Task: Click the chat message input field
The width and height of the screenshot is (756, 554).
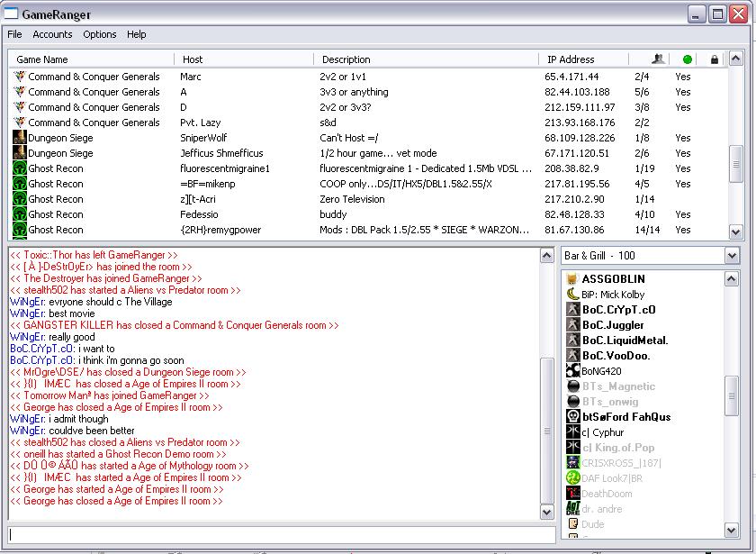Action: (x=279, y=534)
